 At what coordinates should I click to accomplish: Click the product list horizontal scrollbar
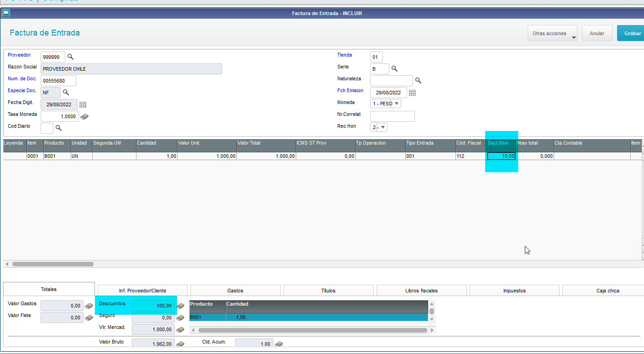pos(312,330)
